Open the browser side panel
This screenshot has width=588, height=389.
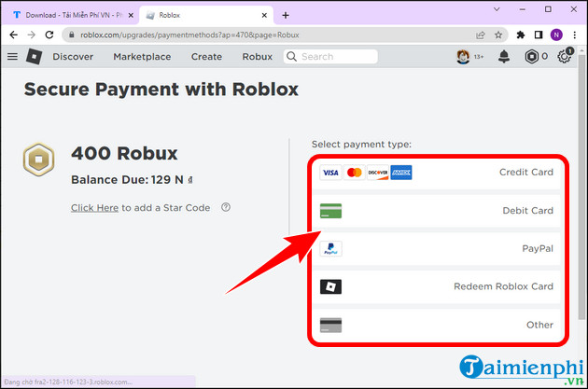click(539, 35)
